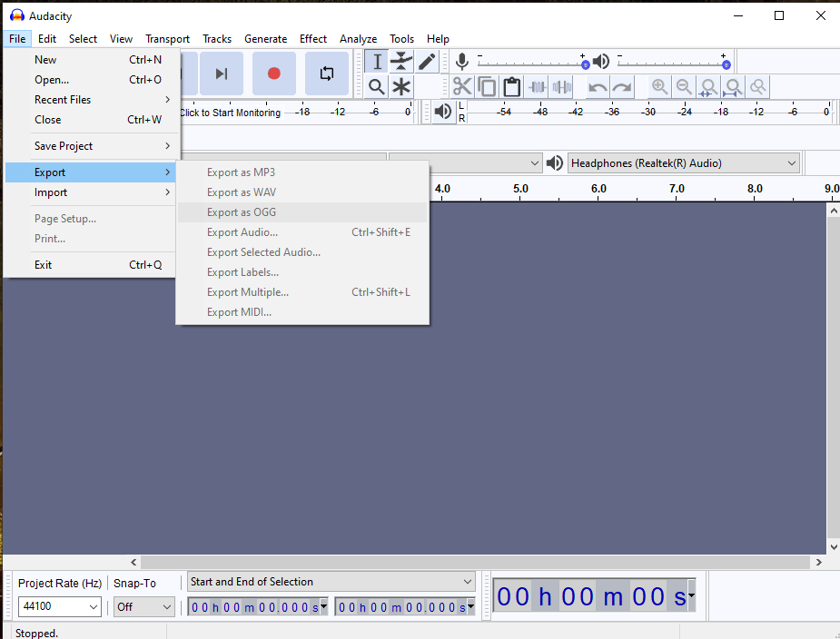Open the Tools menu
Viewport: 840px width, 639px height.
tap(401, 38)
